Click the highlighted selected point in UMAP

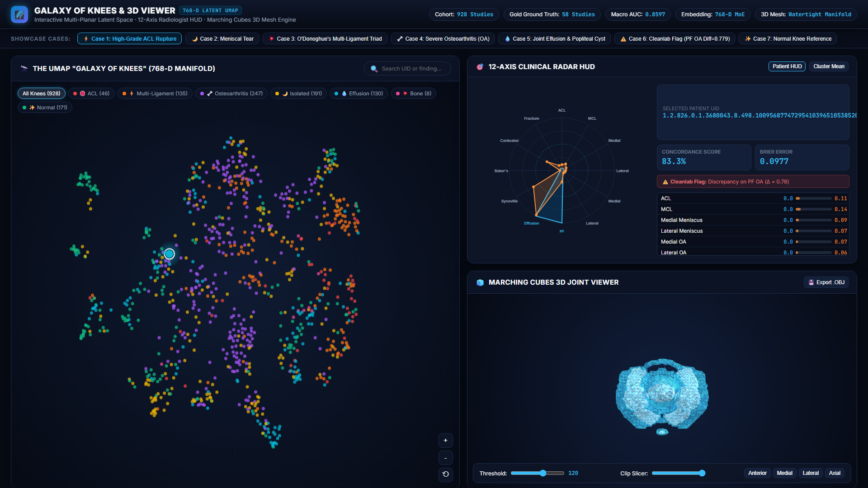pos(170,254)
